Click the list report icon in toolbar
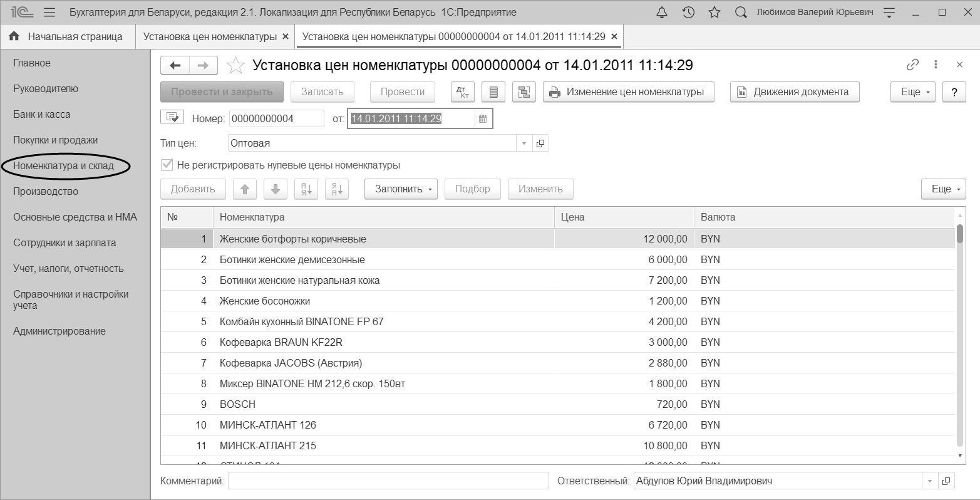The width and height of the screenshot is (980, 500). (x=493, y=92)
